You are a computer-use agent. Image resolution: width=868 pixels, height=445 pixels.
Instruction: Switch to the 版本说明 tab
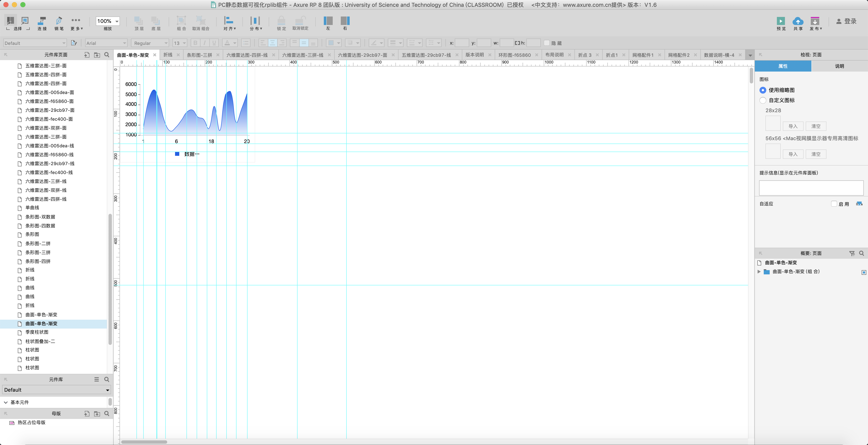pos(474,55)
